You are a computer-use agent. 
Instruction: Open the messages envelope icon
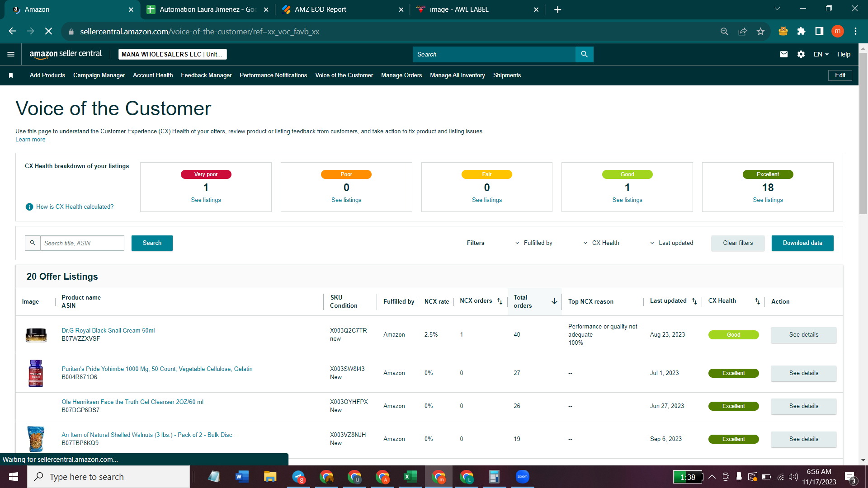click(784, 54)
